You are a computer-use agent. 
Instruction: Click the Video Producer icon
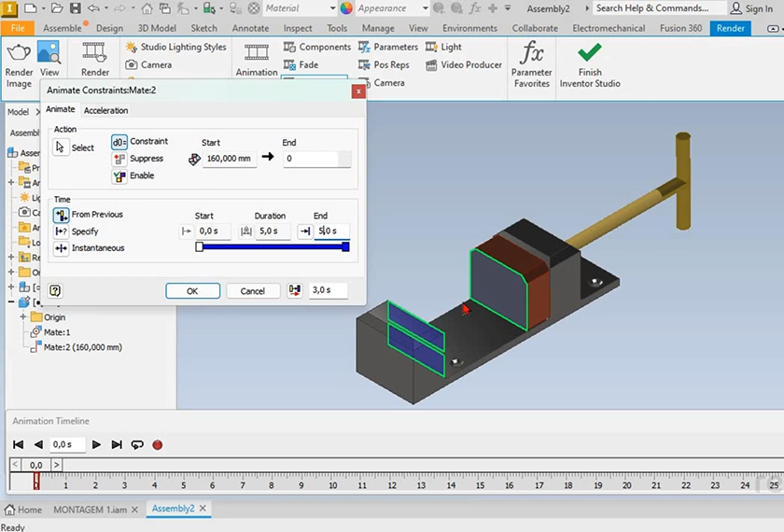tap(432, 65)
